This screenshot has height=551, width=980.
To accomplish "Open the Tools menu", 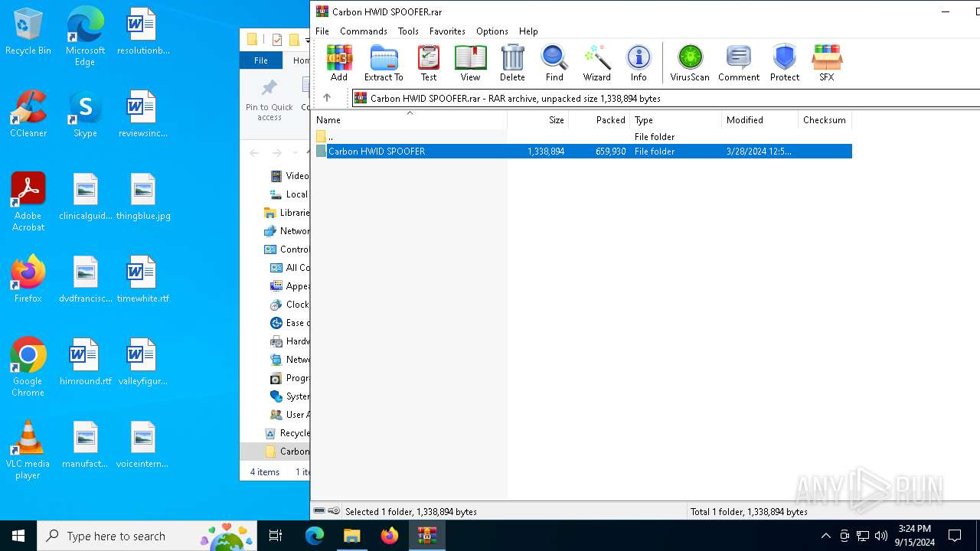I will [408, 31].
